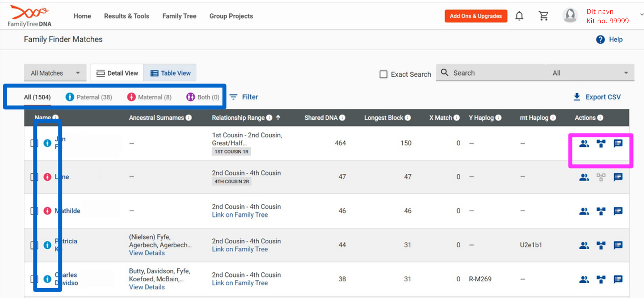Image resolution: width=644 pixels, height=298 pixels.
Task: Open family tree icon for Mathilde's row
Action: (601, 211)
